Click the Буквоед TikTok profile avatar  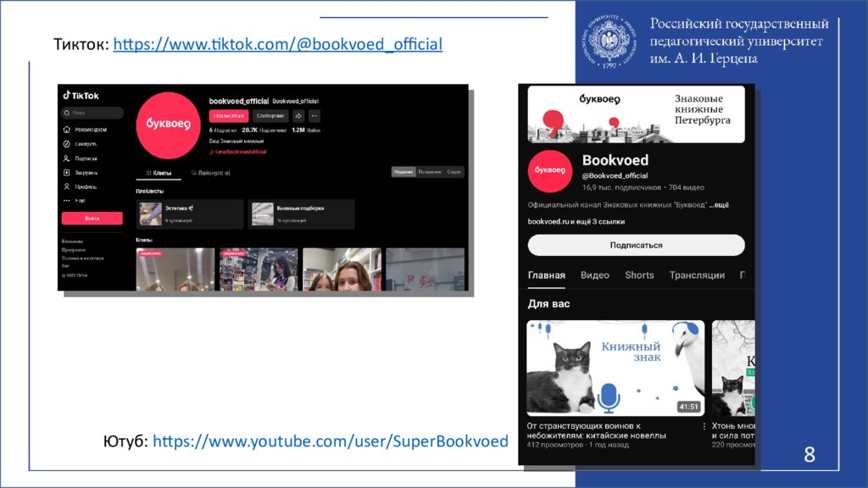click(x=169, y=125)
